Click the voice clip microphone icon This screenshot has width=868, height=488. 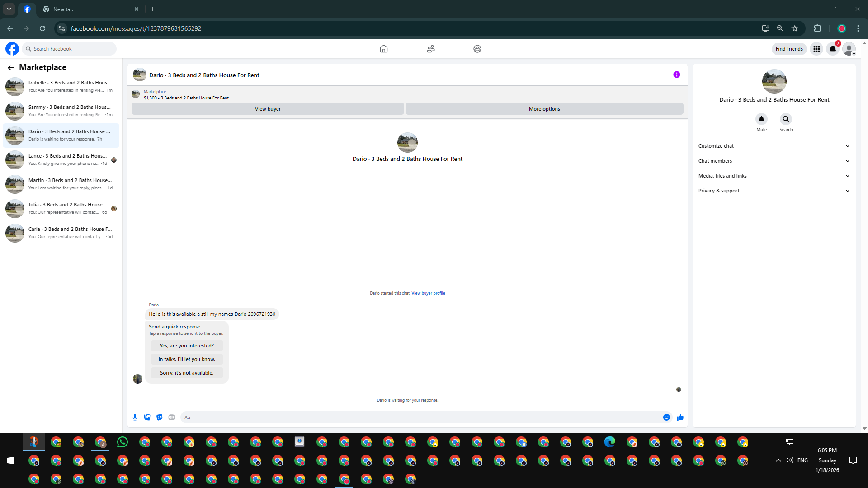(x=135, y=418)
